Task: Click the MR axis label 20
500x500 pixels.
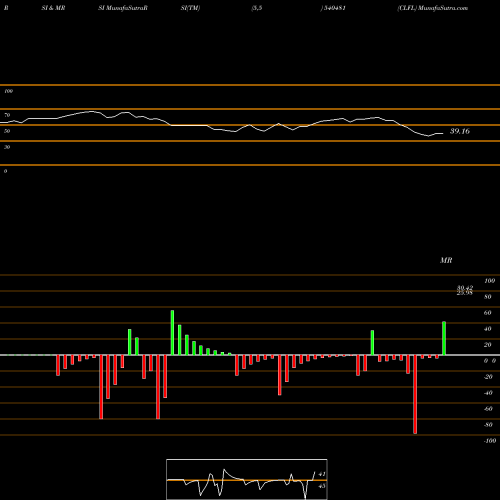Action: [488, 345]
